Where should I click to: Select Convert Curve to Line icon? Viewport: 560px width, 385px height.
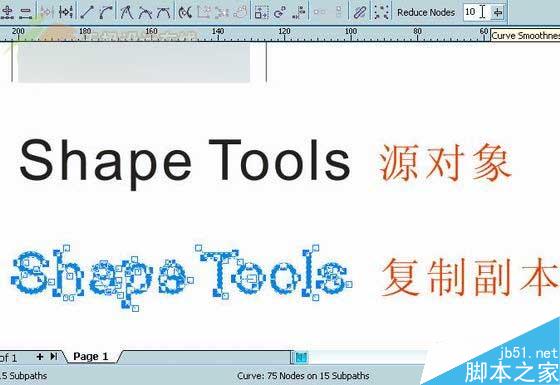tap(87, 12)
